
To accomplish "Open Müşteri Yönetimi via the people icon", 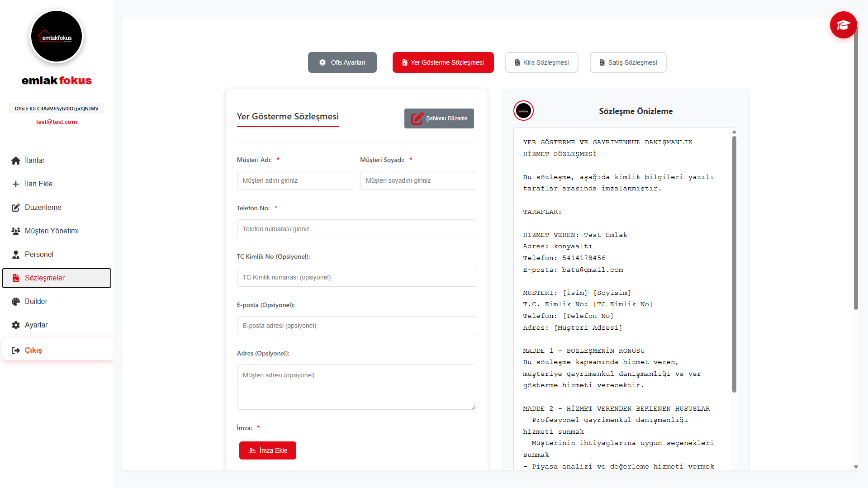I will tap(15, 231).
